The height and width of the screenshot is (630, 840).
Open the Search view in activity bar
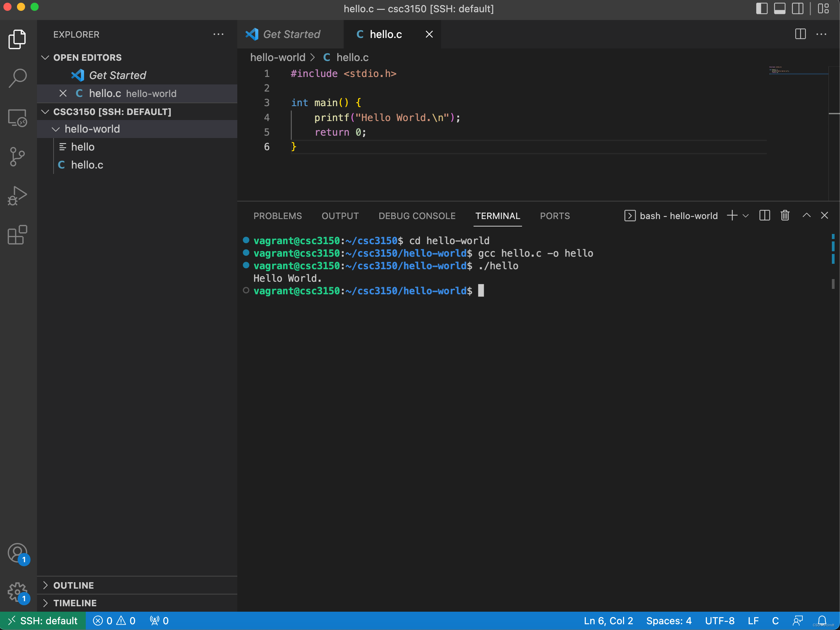point(18,78)
